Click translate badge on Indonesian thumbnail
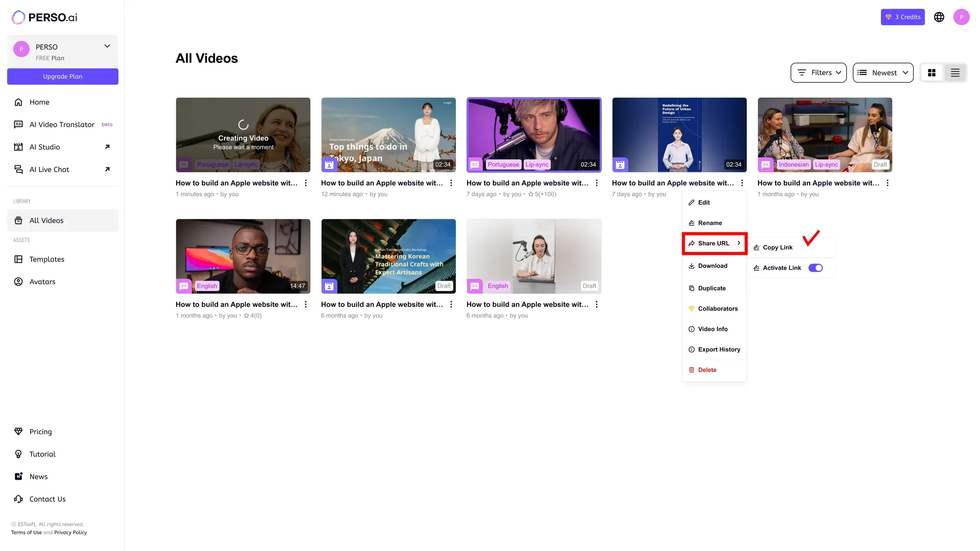980x551 pixels. [x=766, y=165]
